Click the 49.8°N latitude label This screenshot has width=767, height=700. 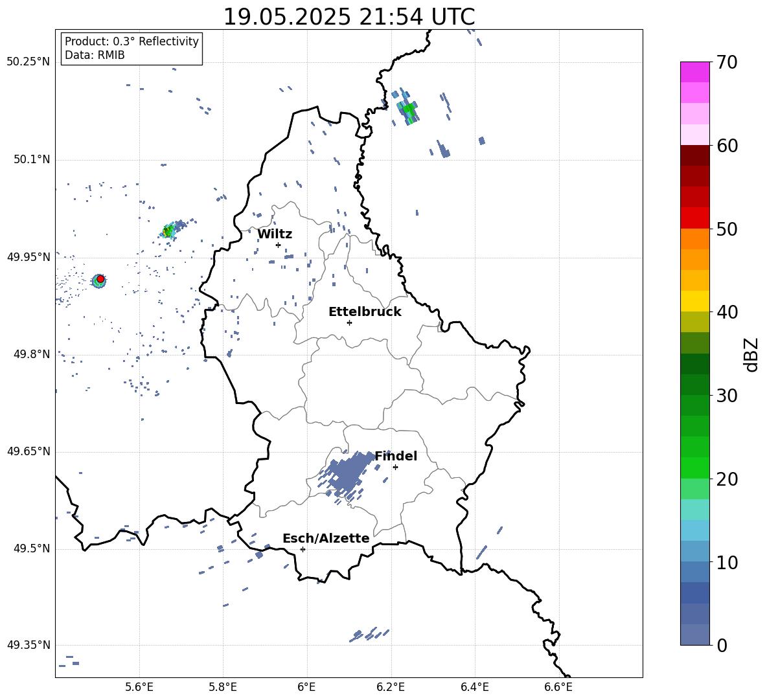click(32, 354)
